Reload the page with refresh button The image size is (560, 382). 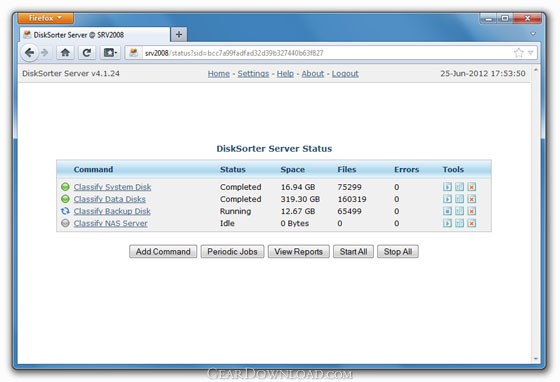click(x=86, y=53)
